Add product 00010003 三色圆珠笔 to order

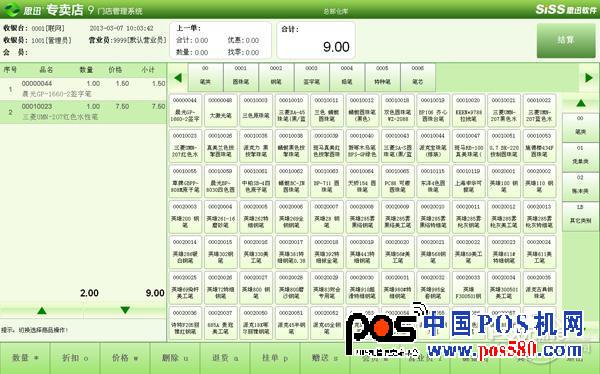pyautogui.click(x=256, y=111)
